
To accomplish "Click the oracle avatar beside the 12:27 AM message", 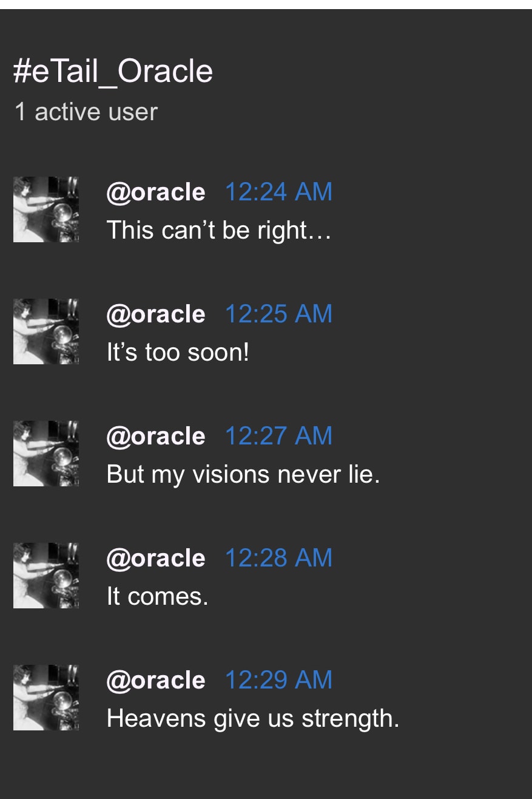I will point(46,454).
